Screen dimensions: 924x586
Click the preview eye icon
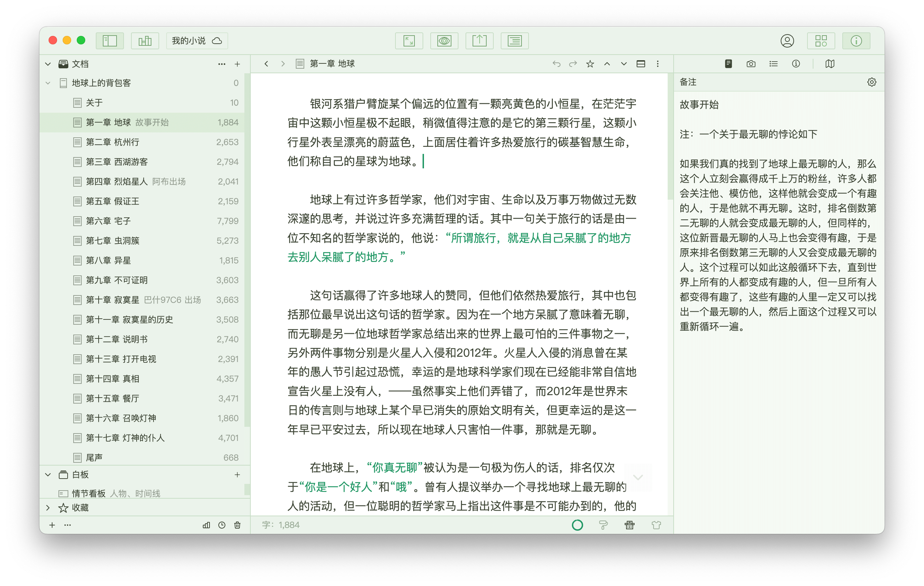tap(444, 41)
